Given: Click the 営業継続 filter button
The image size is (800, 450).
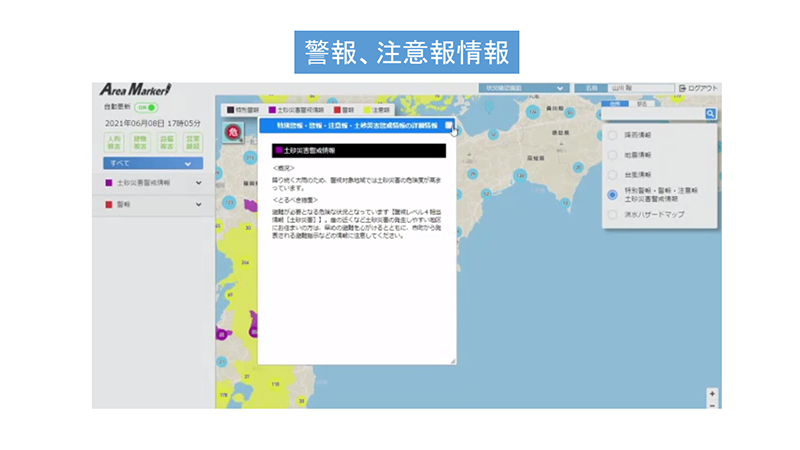Looking at the screenshot, I should coord(193,142).
